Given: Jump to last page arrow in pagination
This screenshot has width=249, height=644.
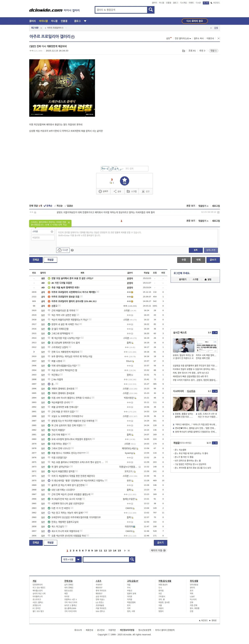Looking at the screenshot, I should coord(129,550).
